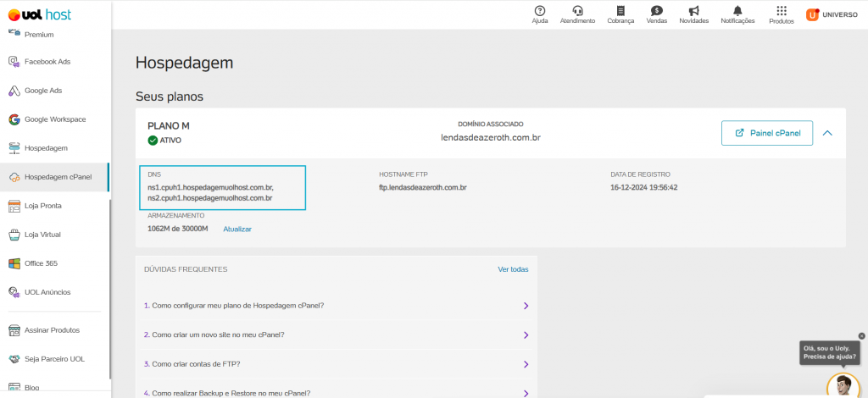Click the Hospedagem sidebar icon

click(14, 148)
